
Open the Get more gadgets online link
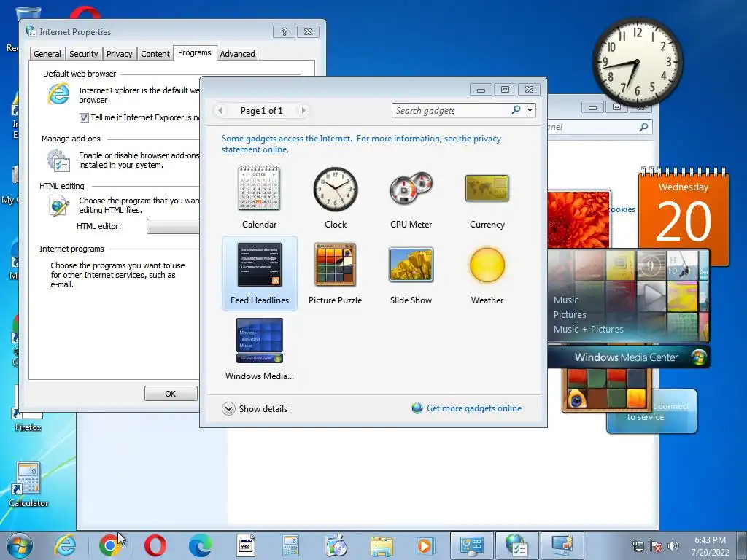point(474,408)
